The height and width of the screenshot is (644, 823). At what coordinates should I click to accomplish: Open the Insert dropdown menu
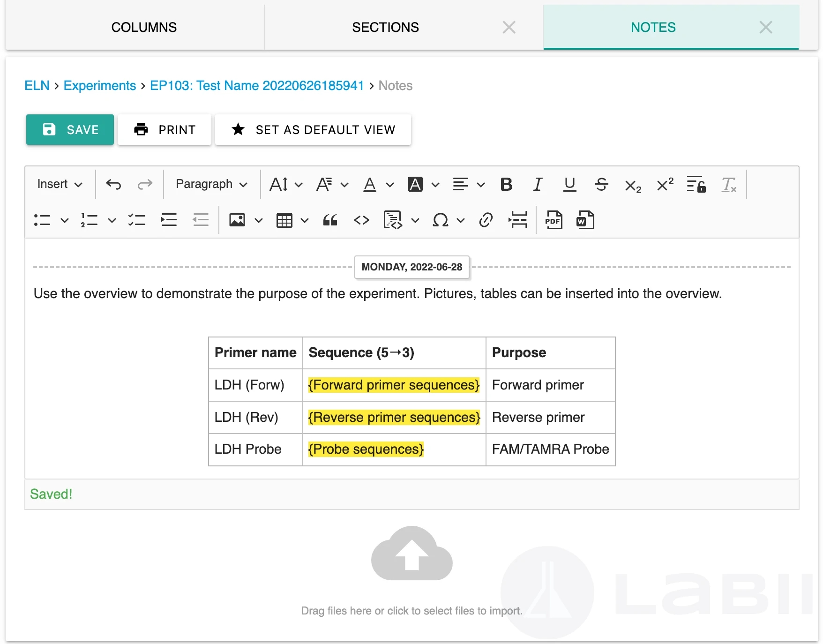(x=60, y=184)
